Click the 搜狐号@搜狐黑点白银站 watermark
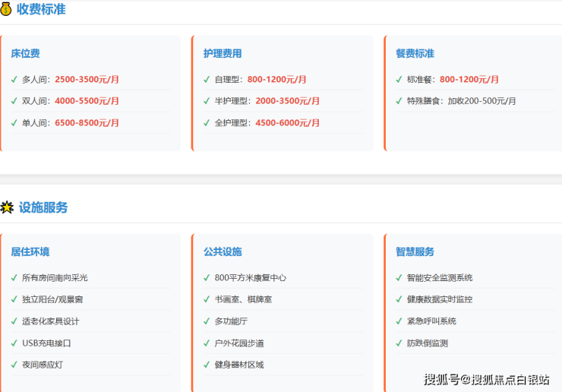 (486, 379)
